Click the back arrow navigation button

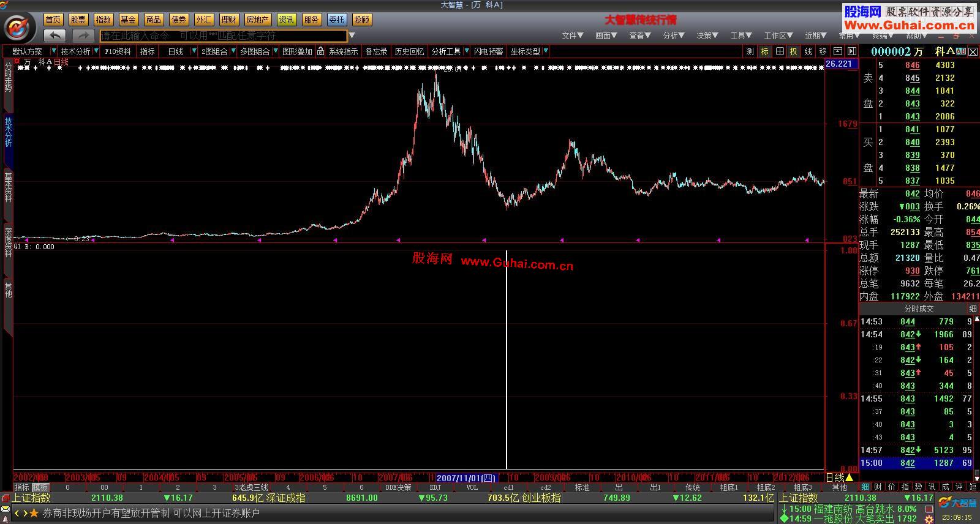(x=55, y=36)
